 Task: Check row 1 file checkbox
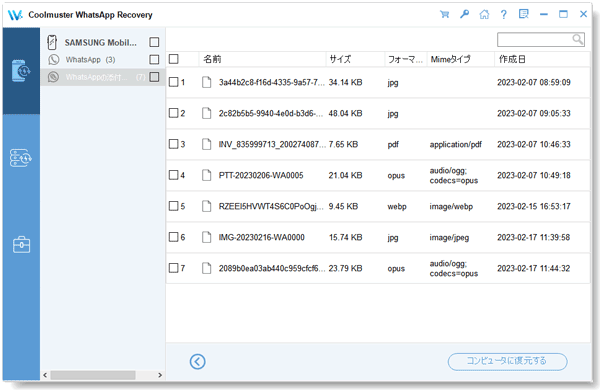[174, 82]
